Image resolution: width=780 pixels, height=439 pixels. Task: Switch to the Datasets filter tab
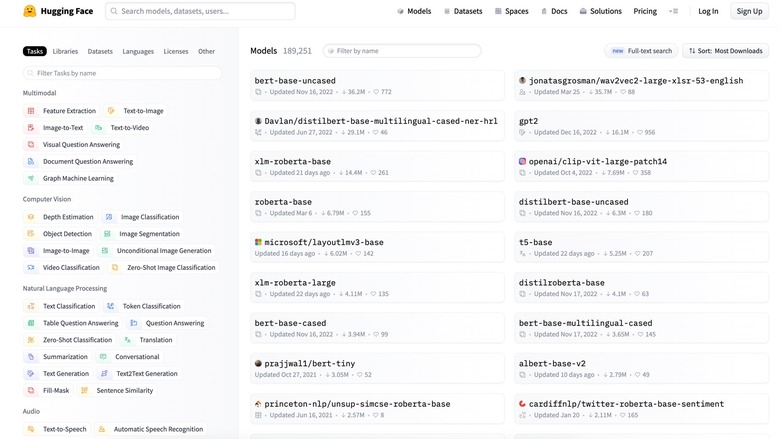click(x=100, y=51)
